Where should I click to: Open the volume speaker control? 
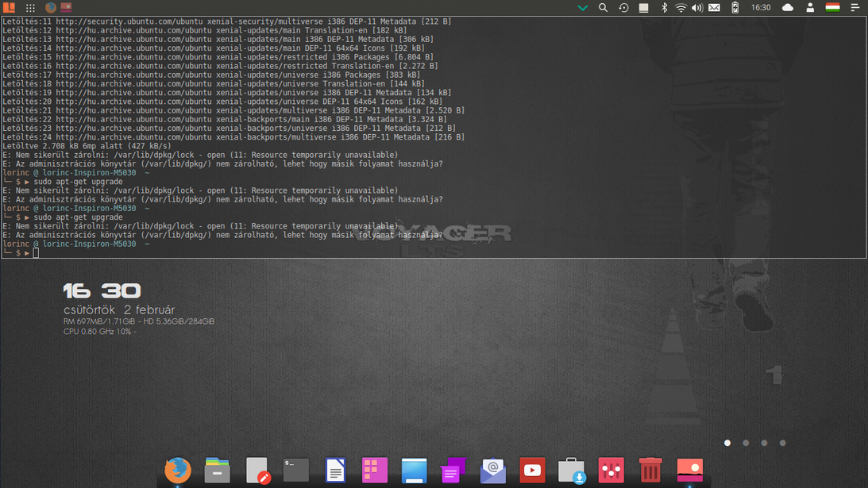click(x=697, y=8)
